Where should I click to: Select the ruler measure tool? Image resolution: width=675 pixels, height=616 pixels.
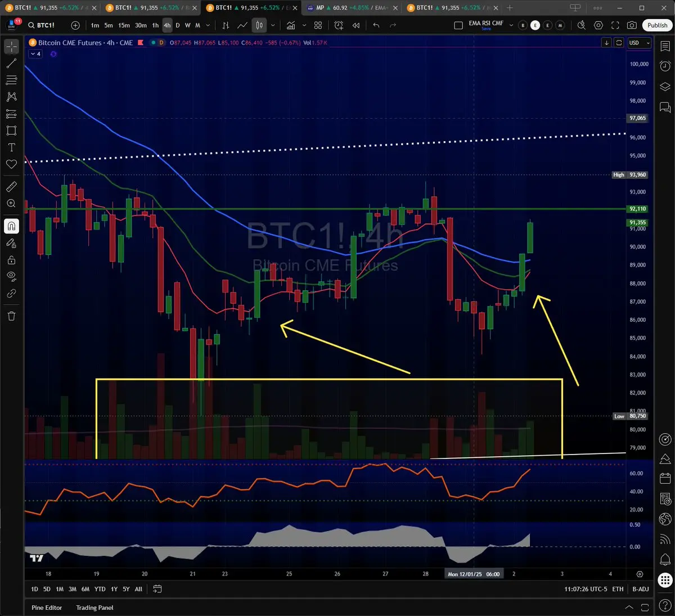11,186
